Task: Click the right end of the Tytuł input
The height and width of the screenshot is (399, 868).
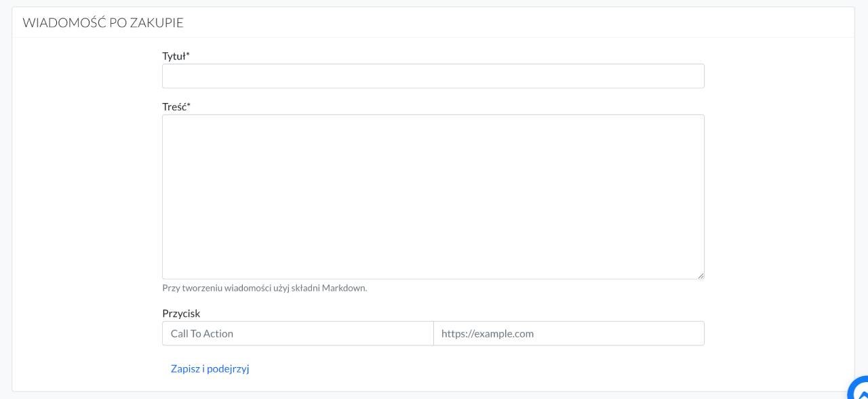Action: point(695,76)
